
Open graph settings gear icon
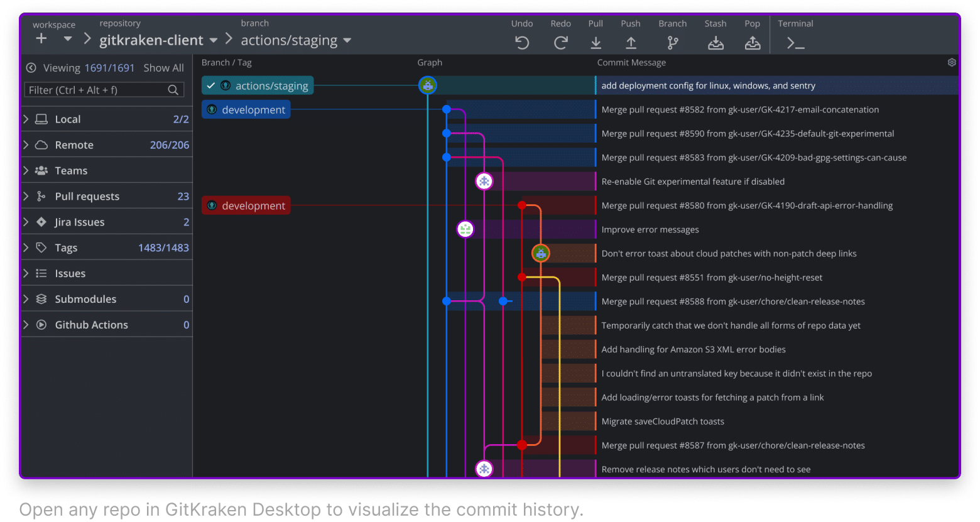coord(951,62)
